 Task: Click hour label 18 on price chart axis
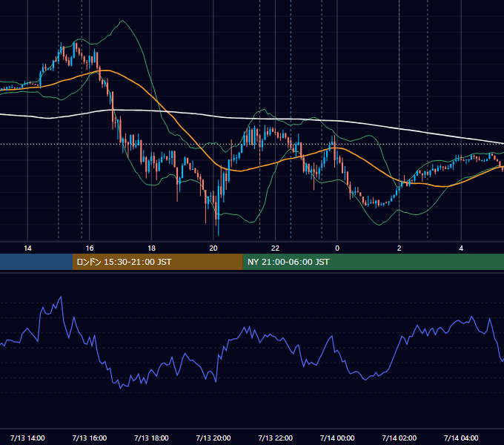(151, 248)
